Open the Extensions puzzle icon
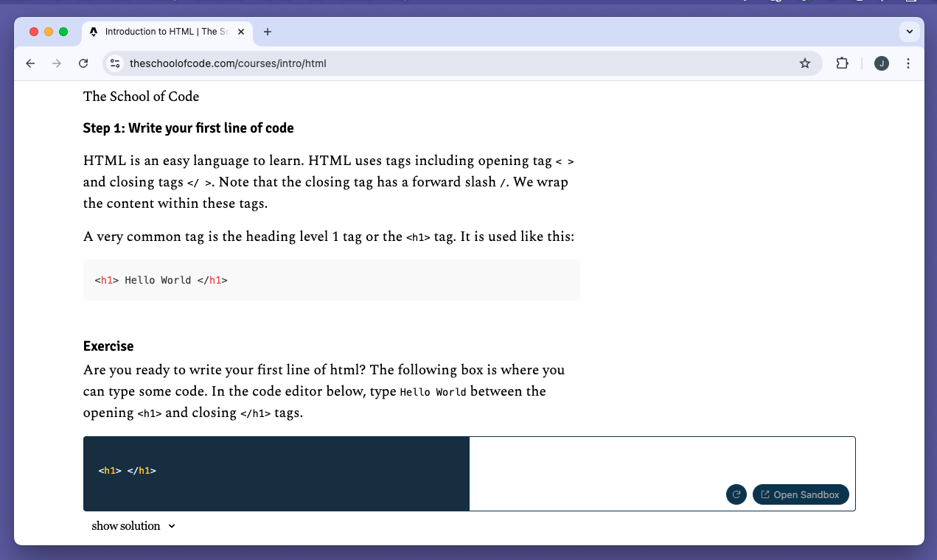Image resolution: width=937 pixels, height=560 pixels. pos(842,63)
